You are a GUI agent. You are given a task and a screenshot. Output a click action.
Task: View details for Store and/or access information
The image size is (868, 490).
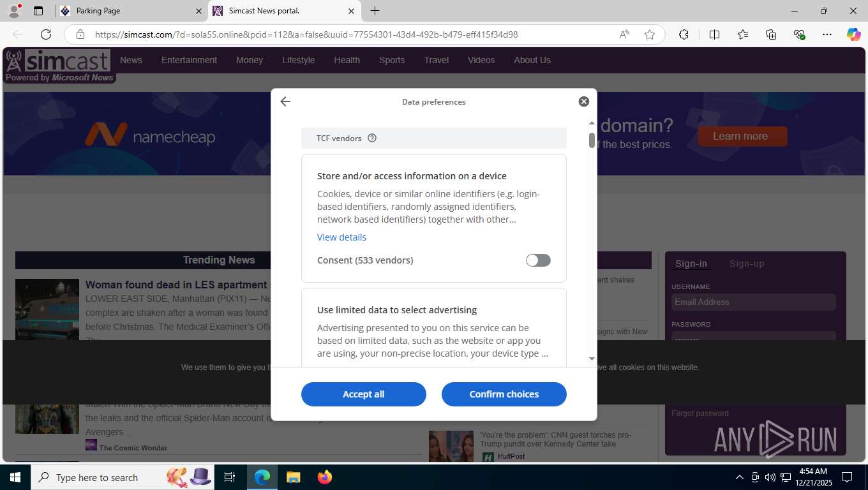pyautogui.click(x=341, y=237)
